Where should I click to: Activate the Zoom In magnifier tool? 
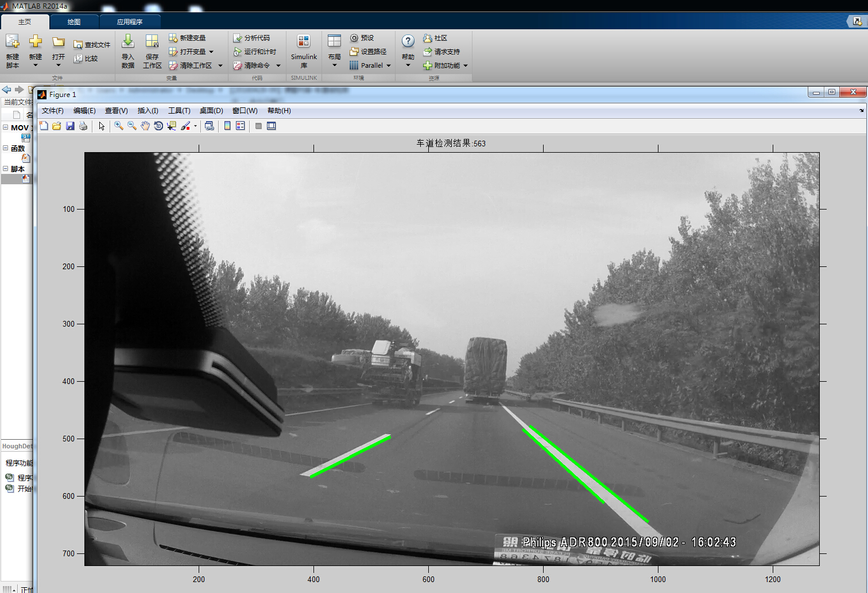click(119, 126)
